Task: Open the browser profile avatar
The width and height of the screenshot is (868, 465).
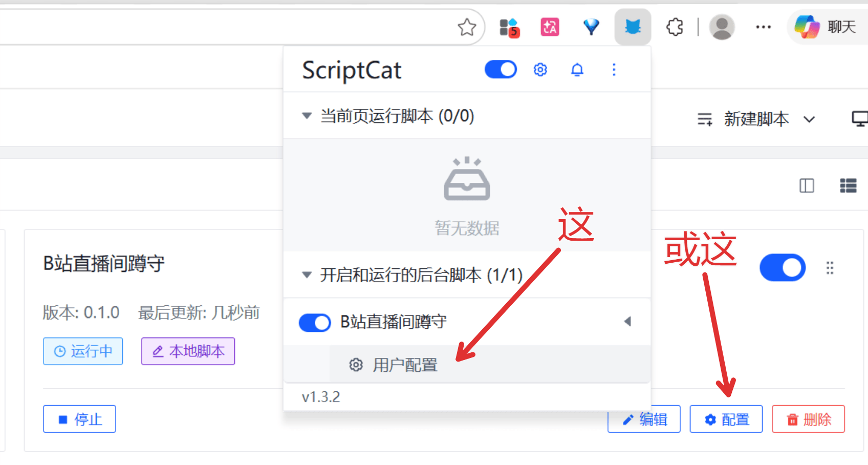Action: (x=722, y=27)
